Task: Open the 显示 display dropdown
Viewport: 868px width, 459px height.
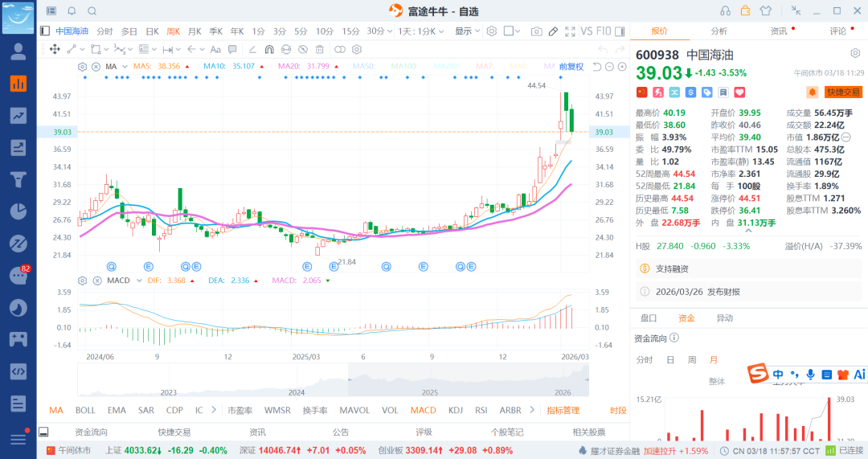Action: click(x=467, y=31)
